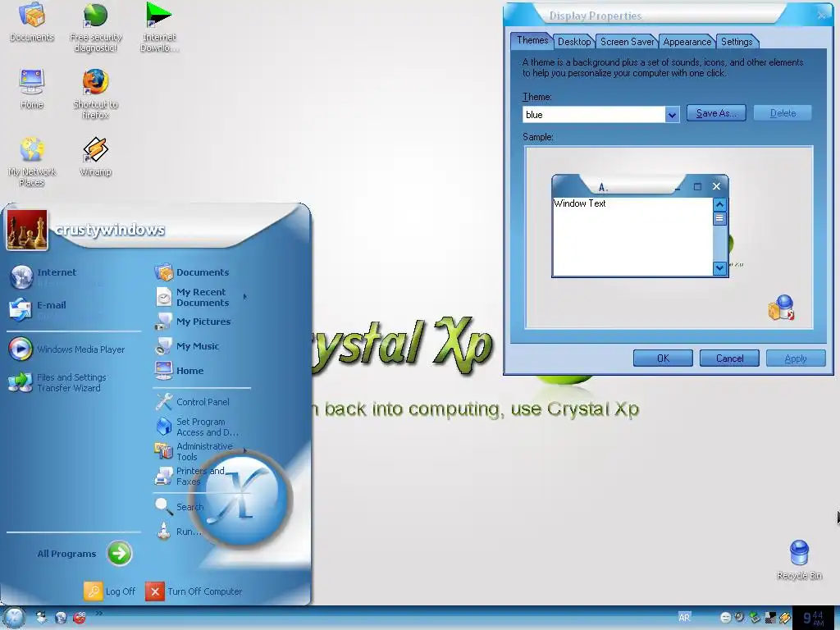Open Set Program Access and Defaults
Image resolution: width=840 pixels, height=630 pixels.
[197, 427]
